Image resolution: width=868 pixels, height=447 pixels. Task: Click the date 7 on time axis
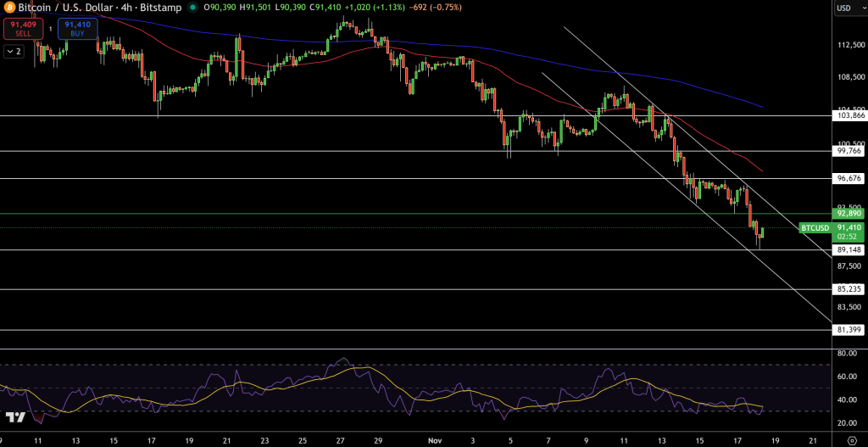coord(548,440)
